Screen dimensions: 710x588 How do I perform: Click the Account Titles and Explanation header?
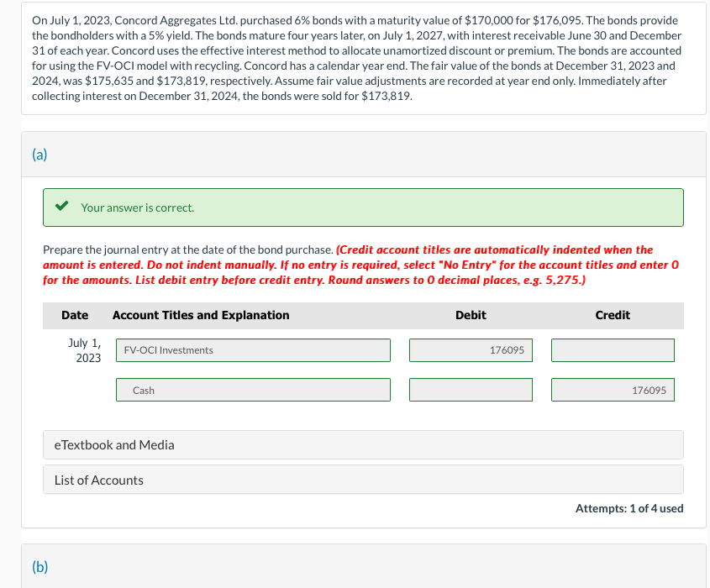[x=202, y=315]
